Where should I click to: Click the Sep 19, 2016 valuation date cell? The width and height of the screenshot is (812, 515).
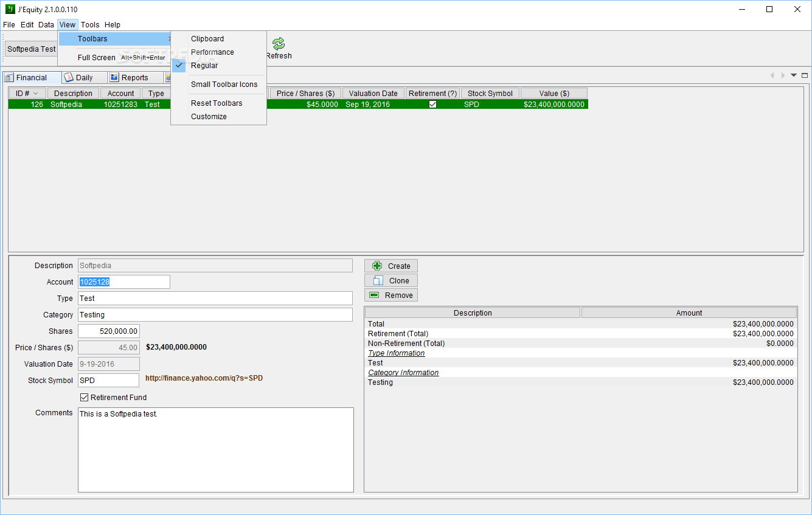[x=373, y=104]
